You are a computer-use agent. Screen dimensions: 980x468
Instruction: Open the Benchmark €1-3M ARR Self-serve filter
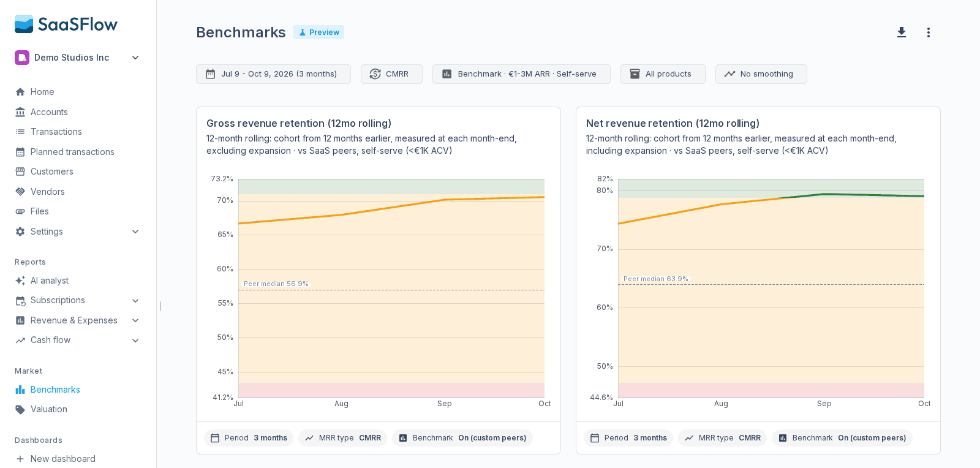pos(521,74)
